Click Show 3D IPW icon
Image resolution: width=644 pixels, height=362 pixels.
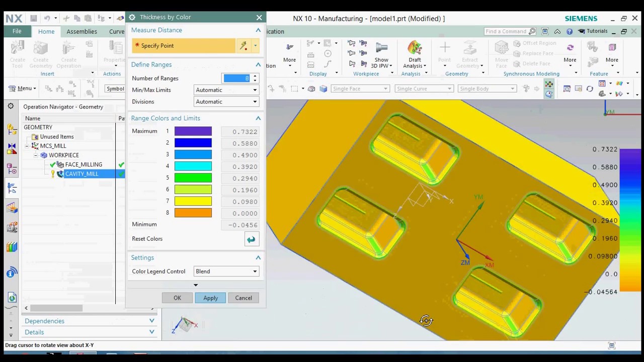[381, 49]
